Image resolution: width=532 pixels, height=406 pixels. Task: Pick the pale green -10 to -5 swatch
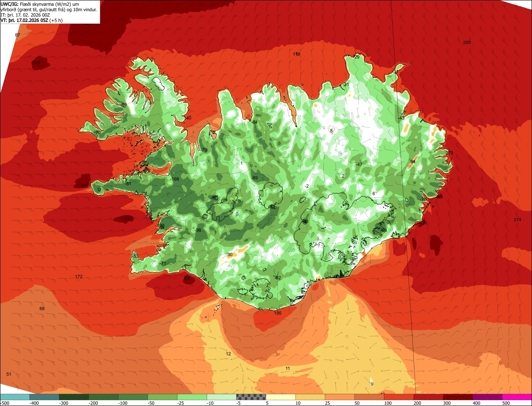[221, 397]
